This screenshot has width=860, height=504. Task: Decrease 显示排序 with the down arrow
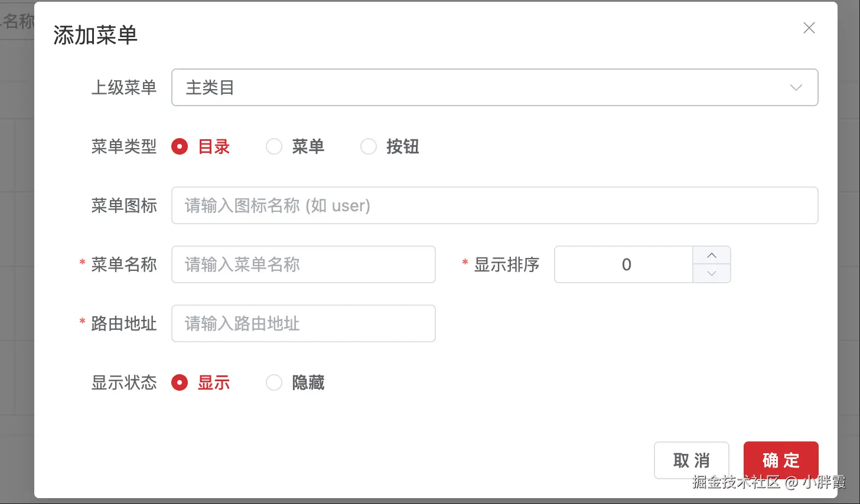711,273
